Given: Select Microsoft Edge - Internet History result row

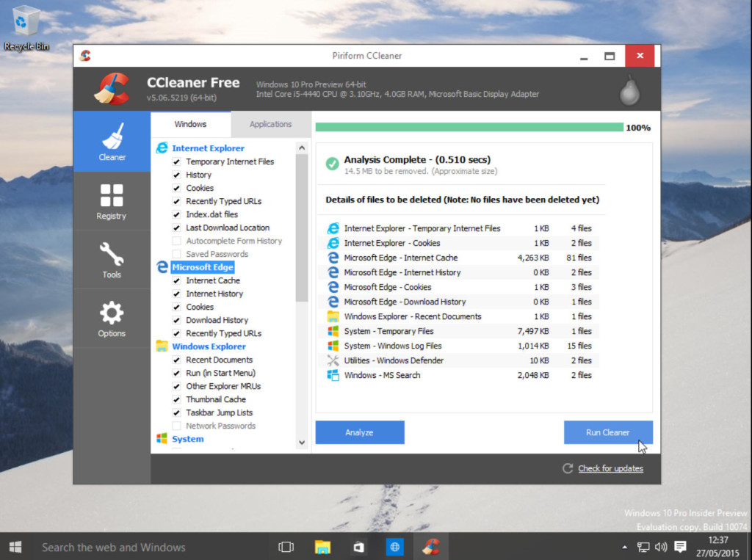Looking at the screenshot, I should pos(460,272).
